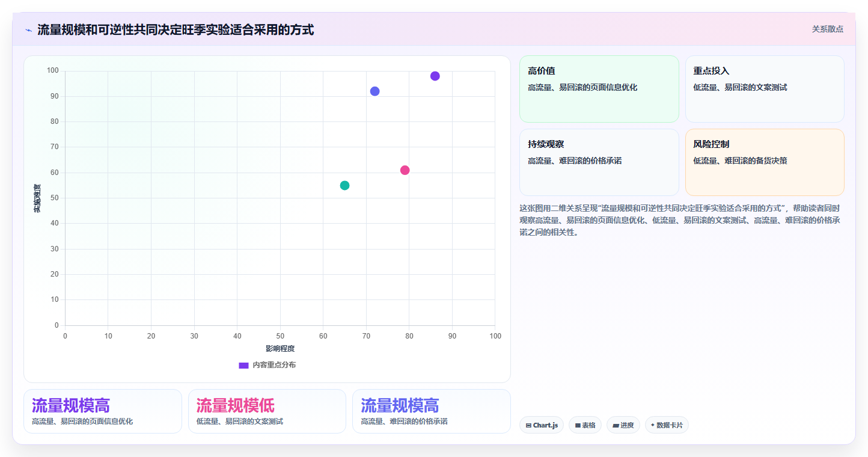The image size is (868, 457).
Task: Click 高流量、易回滚的页面信息优化 in 高价值 card
Action: (582, 87)
